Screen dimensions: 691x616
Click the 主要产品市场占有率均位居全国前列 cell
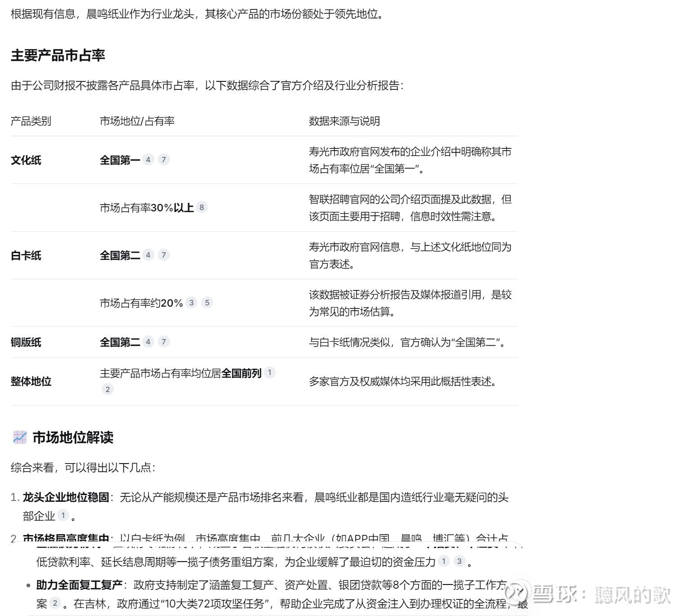click(x=181, y=373)
